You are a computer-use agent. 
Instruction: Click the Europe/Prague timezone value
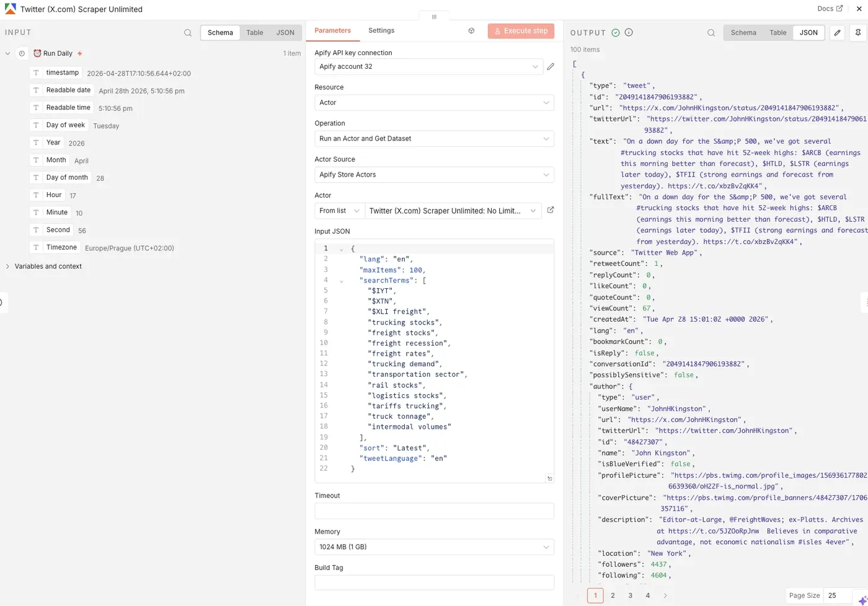pyautogui.click(x=130, y=248)
